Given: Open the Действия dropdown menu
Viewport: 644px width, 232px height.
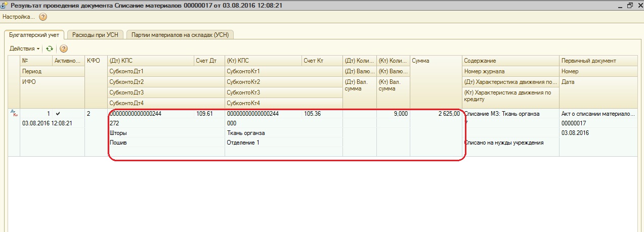Looking at the screenshot, I should coord(24,49).
